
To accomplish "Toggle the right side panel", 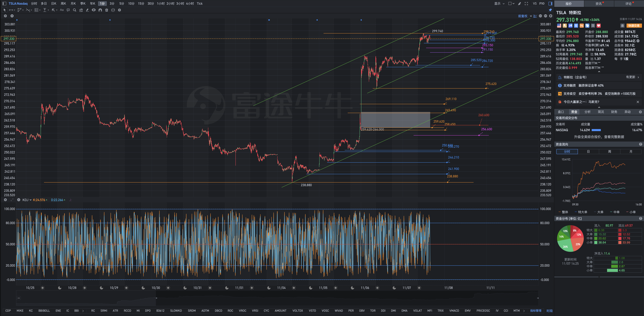I will [550, 3].
